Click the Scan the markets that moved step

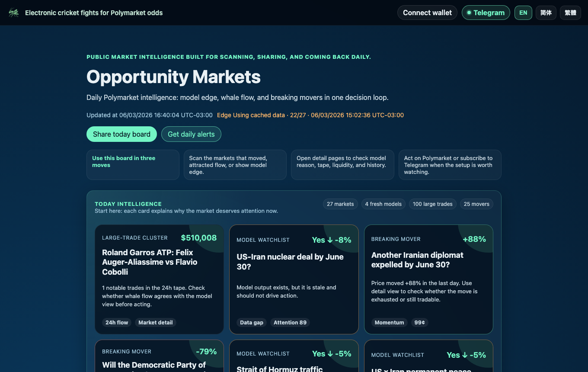click(235, 165)
